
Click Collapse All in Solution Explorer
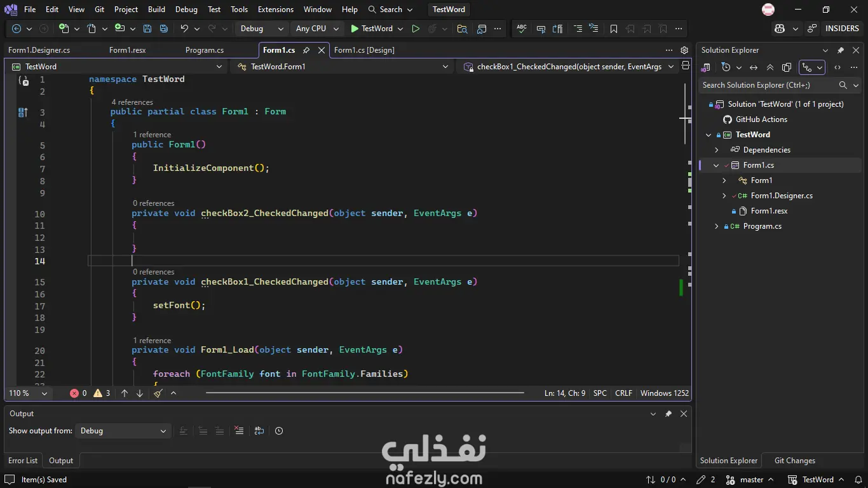[770, 67]
